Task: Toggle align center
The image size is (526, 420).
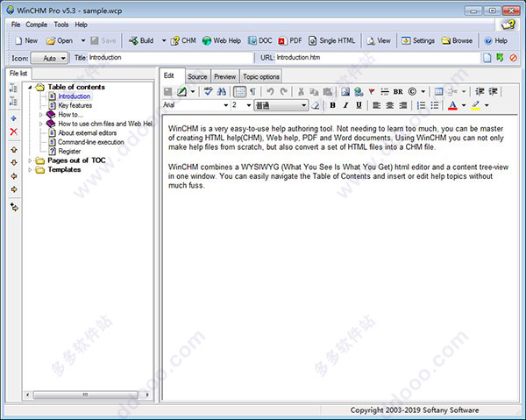Action: pyautogui.click(x=389, y=105)
